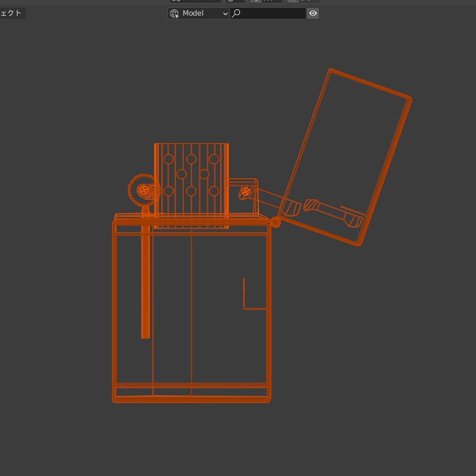Click the magnifying glass search icon
The width and height of the screenshot is (476, 476).
[x=237, y=13]
